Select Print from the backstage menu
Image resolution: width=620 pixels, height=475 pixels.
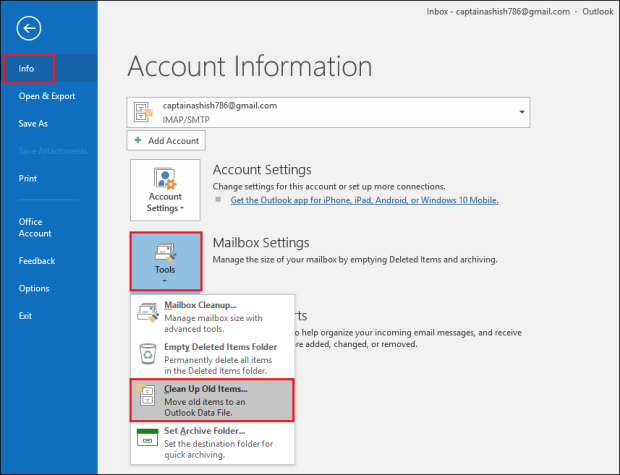point(28,179)
